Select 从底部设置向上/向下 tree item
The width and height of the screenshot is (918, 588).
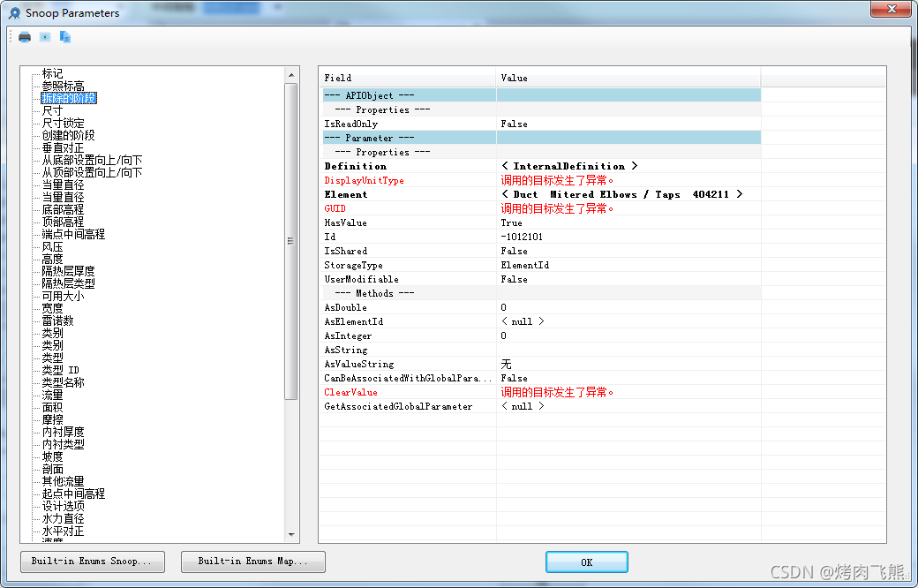point(92,160)
